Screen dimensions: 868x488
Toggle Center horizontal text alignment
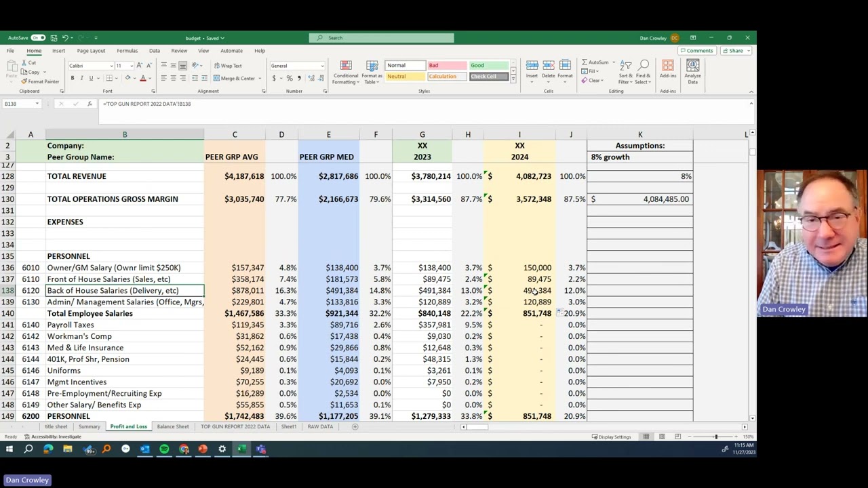pos(173,79)
